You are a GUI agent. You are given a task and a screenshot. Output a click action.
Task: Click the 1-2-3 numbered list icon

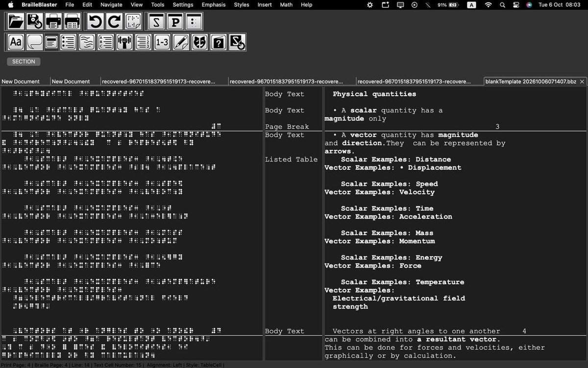[x=143, y=42]
